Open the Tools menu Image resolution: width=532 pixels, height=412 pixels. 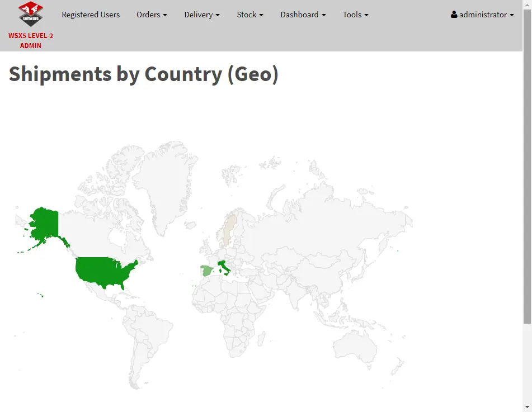click(x=355, y=15)
